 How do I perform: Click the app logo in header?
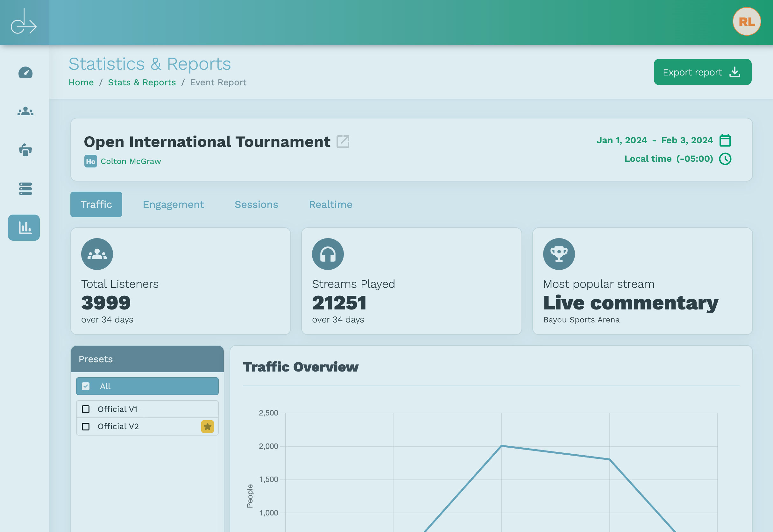click(24, 22)
